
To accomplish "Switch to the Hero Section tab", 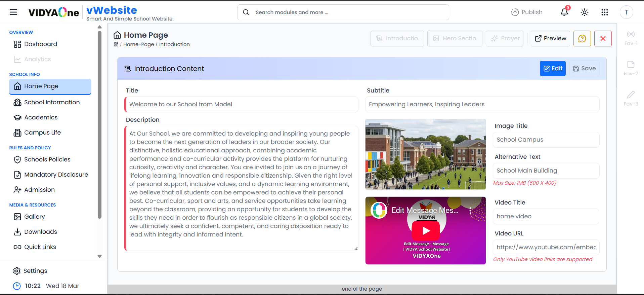I will tap(455, 38).
